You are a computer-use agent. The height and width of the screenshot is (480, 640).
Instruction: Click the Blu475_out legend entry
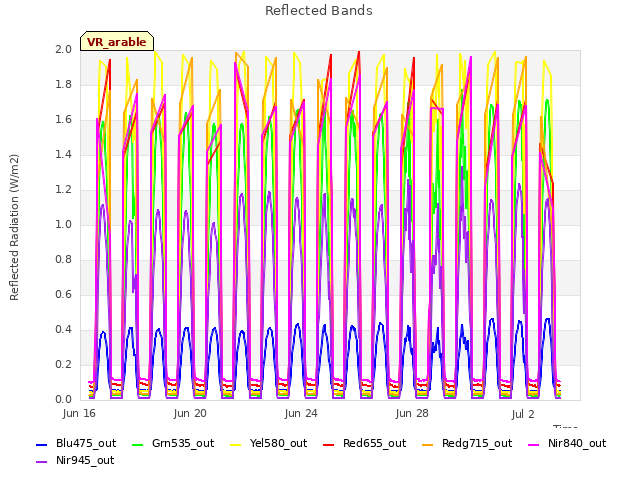[x=76, y=444]
